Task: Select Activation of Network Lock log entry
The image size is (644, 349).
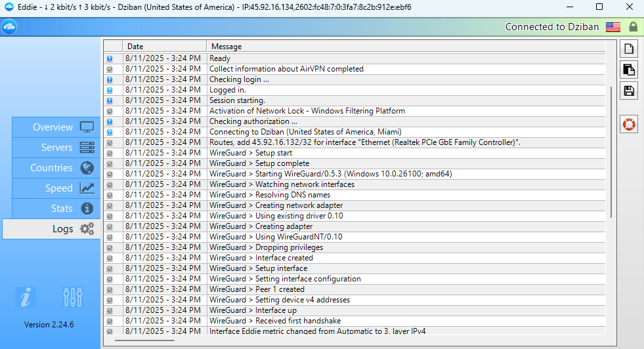Action: pyautogui.click(x=354, y=111)
